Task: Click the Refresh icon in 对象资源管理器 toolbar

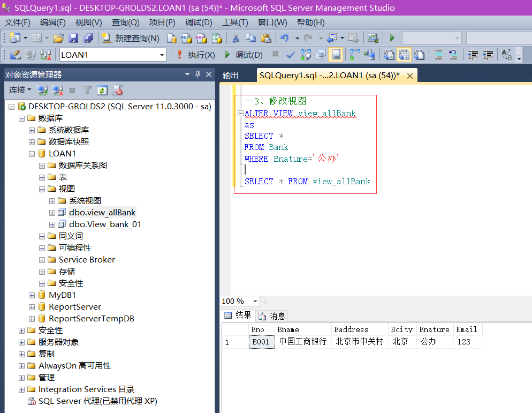Action: coord(102,89)
